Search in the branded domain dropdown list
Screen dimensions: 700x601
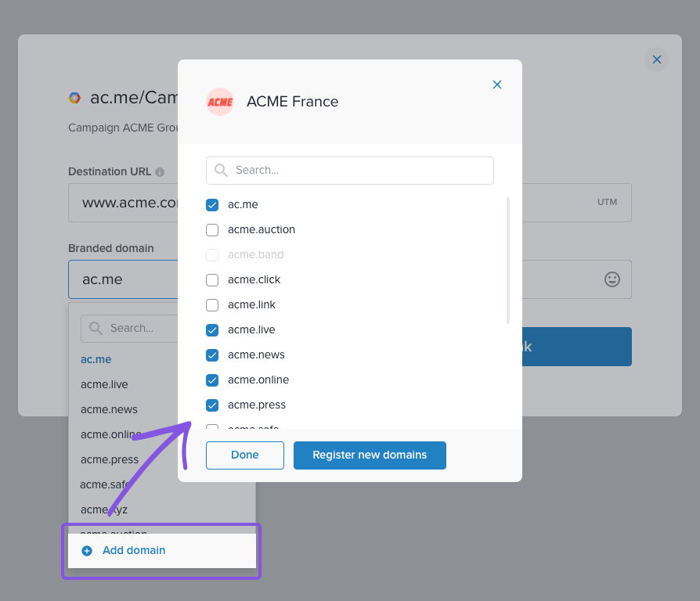point(129,329)
